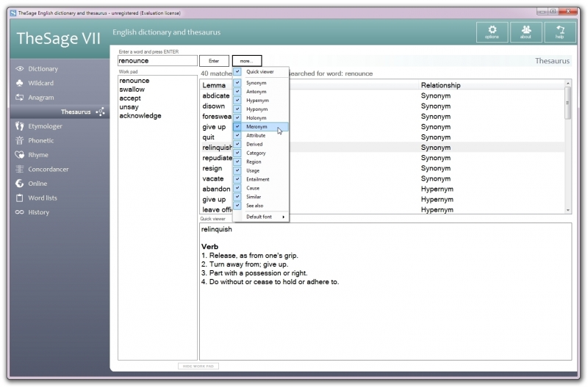Open the more... dropdown button

[247, 61]
